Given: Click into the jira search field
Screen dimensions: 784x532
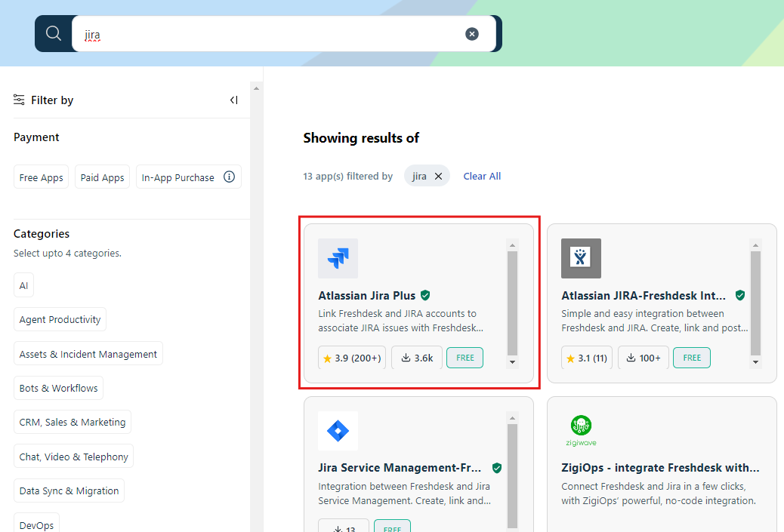Looking at the screenshot, I should pos(284,34).
